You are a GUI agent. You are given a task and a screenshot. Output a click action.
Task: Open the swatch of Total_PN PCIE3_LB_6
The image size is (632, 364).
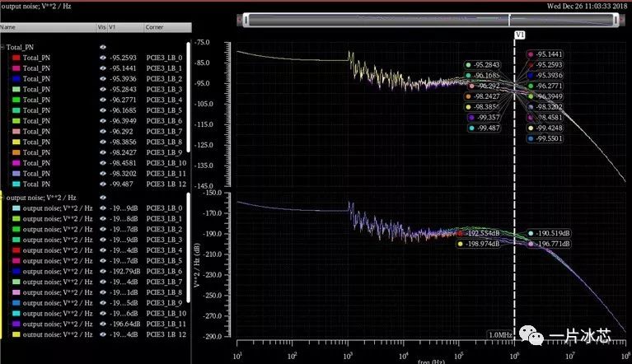(x=16, y=121)
